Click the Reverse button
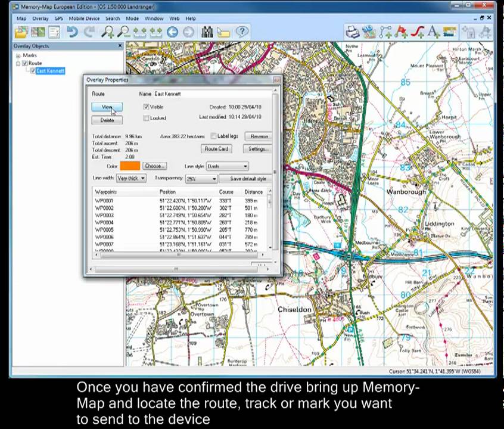The height and width of the screenshot is (429, 504). tap(259, 136)
